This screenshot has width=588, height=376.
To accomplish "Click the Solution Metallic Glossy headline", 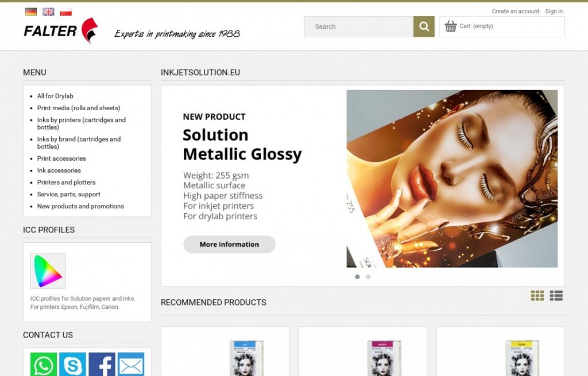I will (242, 144).
